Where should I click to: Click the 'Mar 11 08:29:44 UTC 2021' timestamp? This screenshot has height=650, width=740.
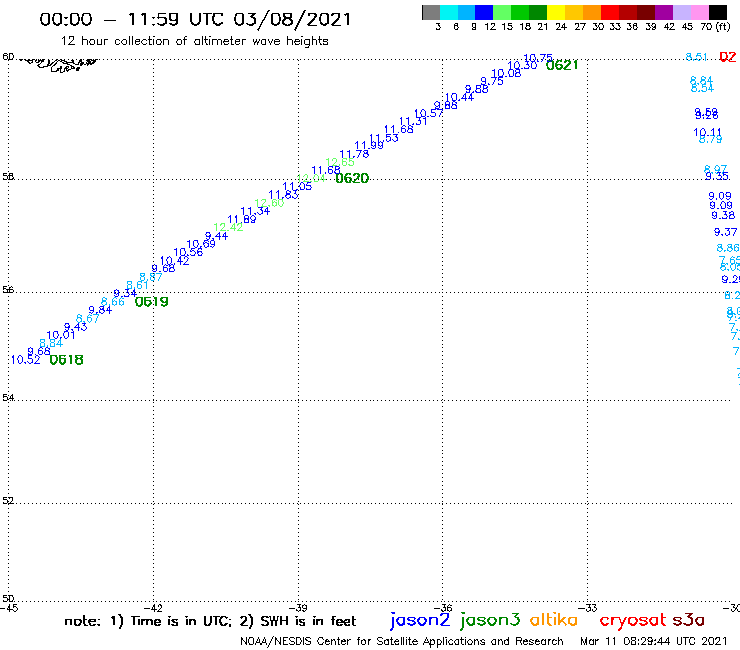(x=654, y=641)
